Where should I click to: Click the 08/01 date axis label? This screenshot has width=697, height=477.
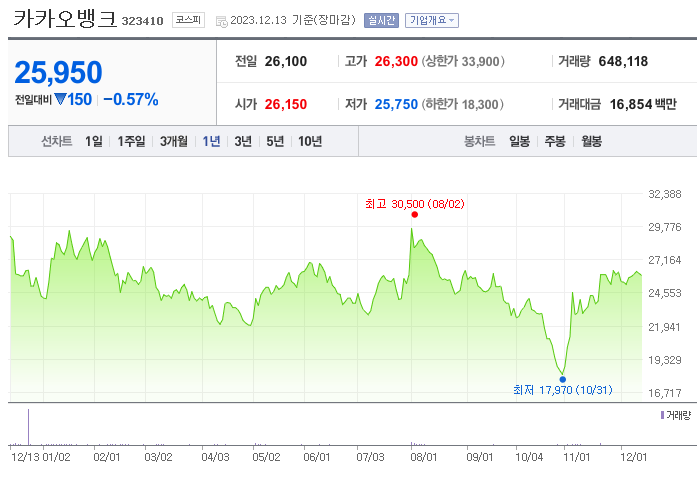(424, 457)
